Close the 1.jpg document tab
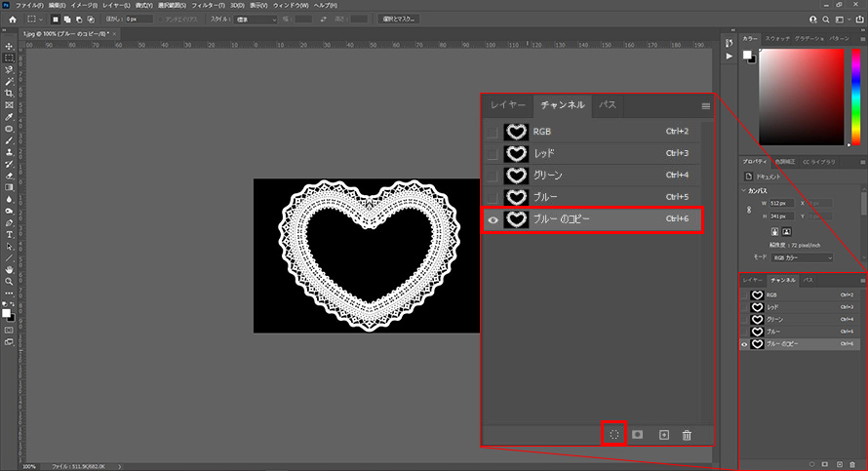Viewport: 868px width, 471px height. [x=114, y=34]
